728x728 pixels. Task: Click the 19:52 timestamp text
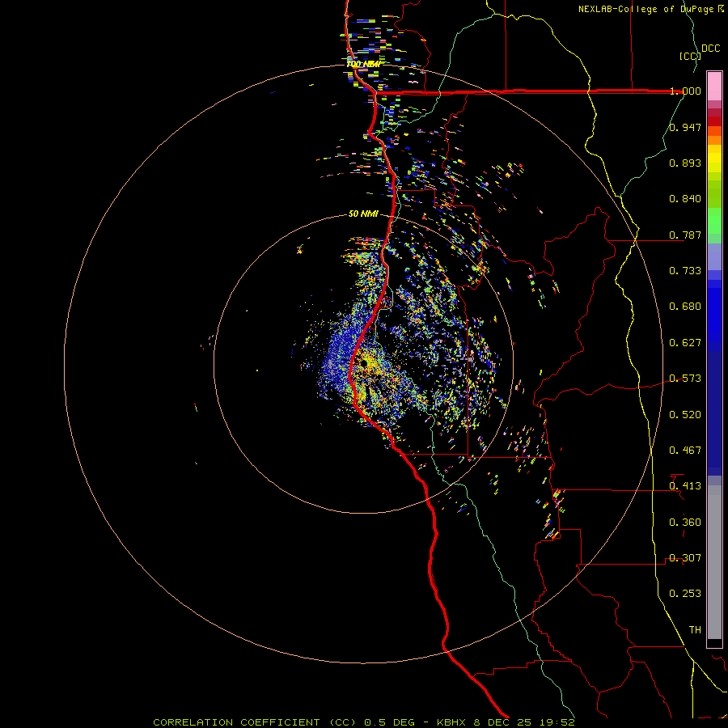point(557,722)
